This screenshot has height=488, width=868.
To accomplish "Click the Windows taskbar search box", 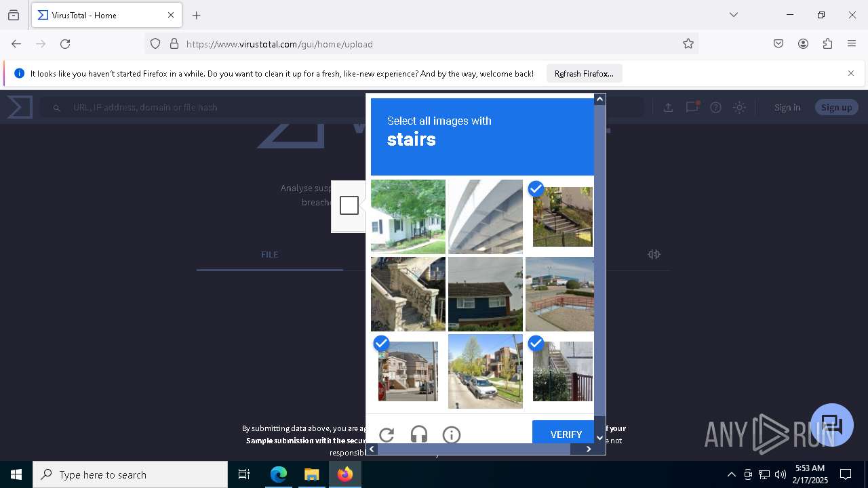I will [x=130, y=474].
